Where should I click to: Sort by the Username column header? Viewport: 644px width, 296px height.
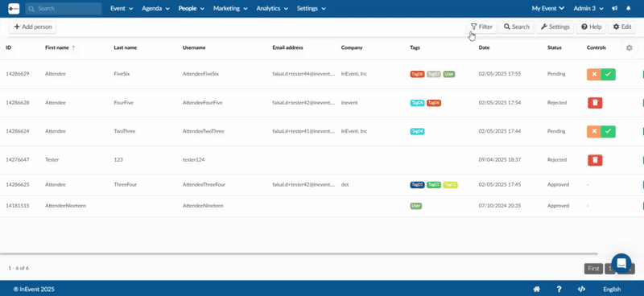coord(194,47)
